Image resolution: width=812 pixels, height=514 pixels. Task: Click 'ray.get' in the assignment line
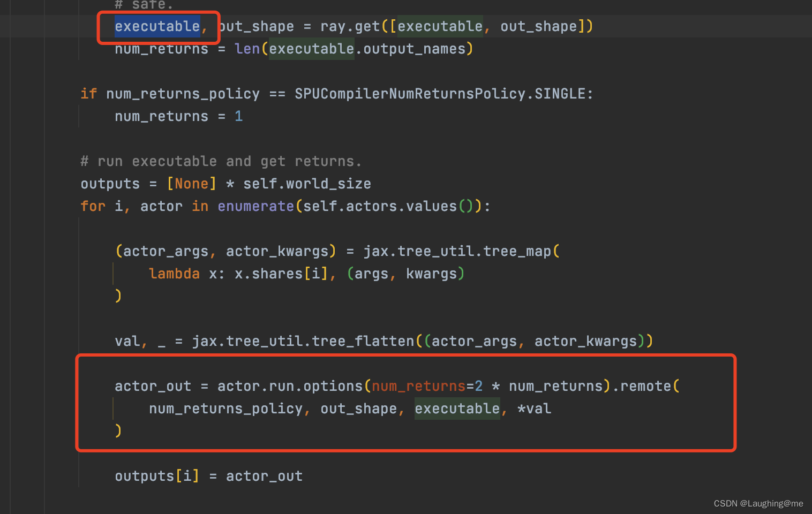coord(350,26)
